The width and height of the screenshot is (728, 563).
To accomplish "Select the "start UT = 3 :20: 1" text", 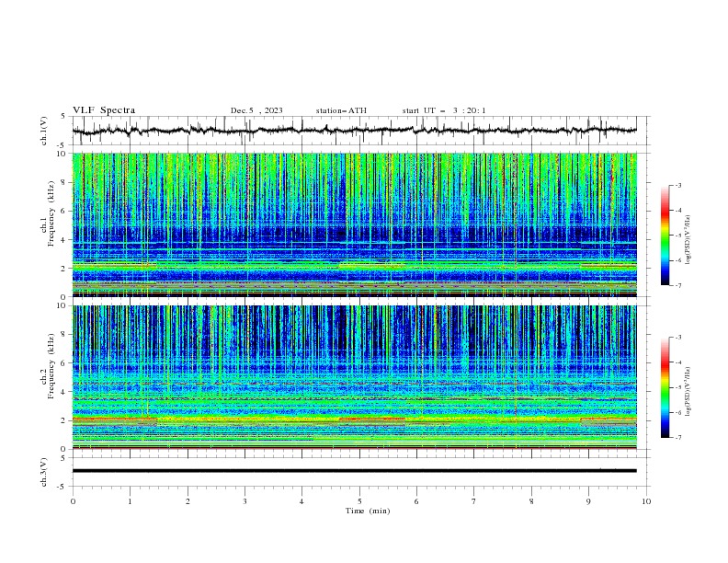I will tap(444, 110).
